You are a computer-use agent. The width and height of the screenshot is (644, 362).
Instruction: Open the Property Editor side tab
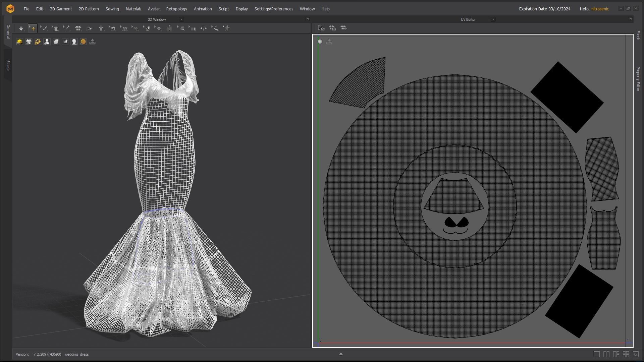tap(638, 79)
